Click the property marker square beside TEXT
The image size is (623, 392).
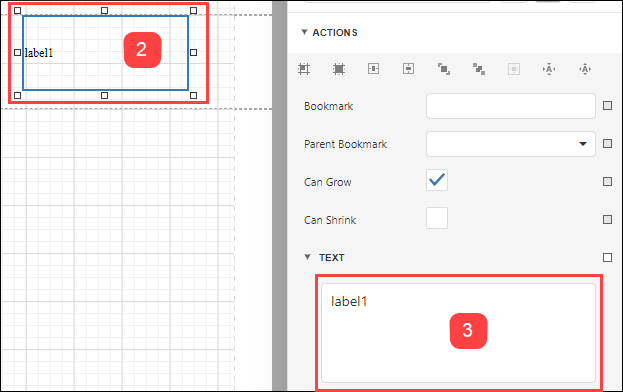pyautogui.click(x=607, y=257)
